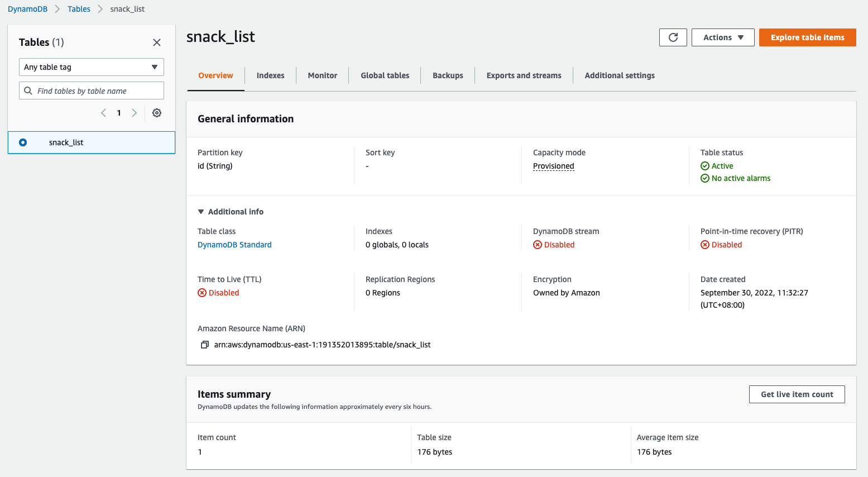Viewport: 868px width, 477px height.
Task: Click the snack_list breadcrumb text
Action: tap(127, 9)
